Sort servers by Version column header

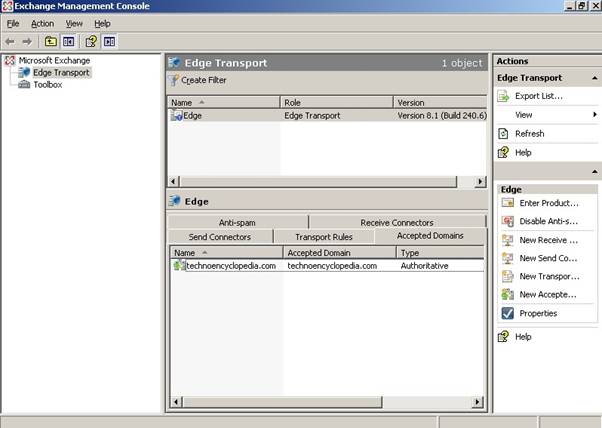click(440, 102)
